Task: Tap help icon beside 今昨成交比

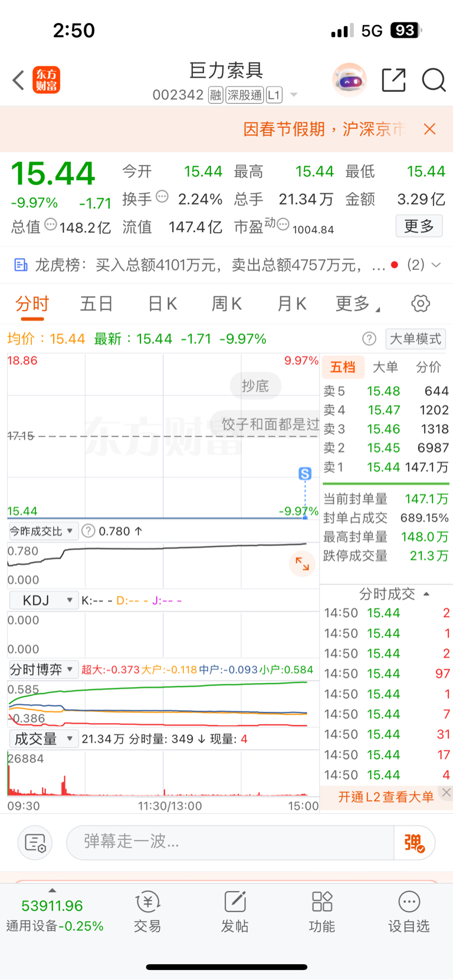Action: tap(88, 531)
